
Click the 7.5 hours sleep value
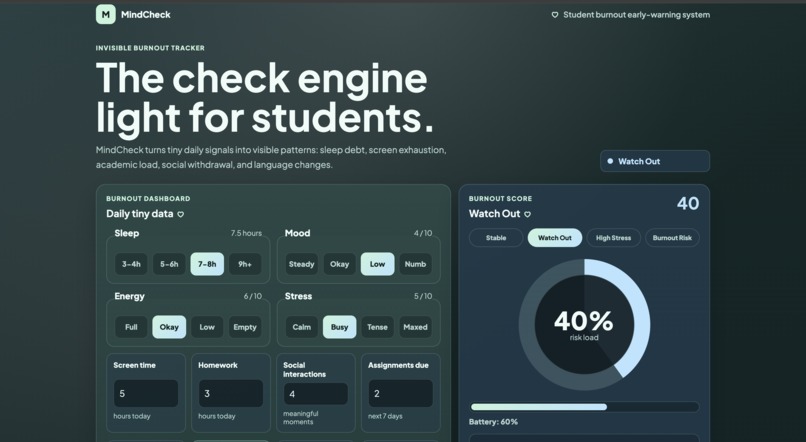coord(246,233)
